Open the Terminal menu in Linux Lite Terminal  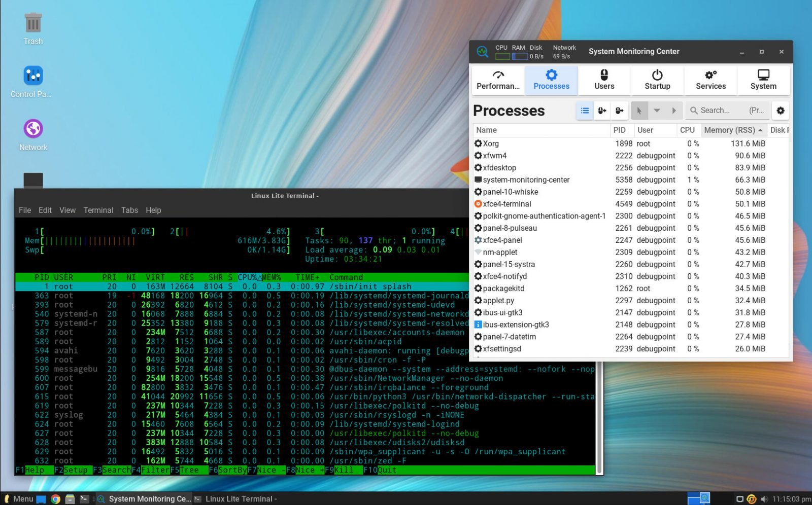coord(98,210)
